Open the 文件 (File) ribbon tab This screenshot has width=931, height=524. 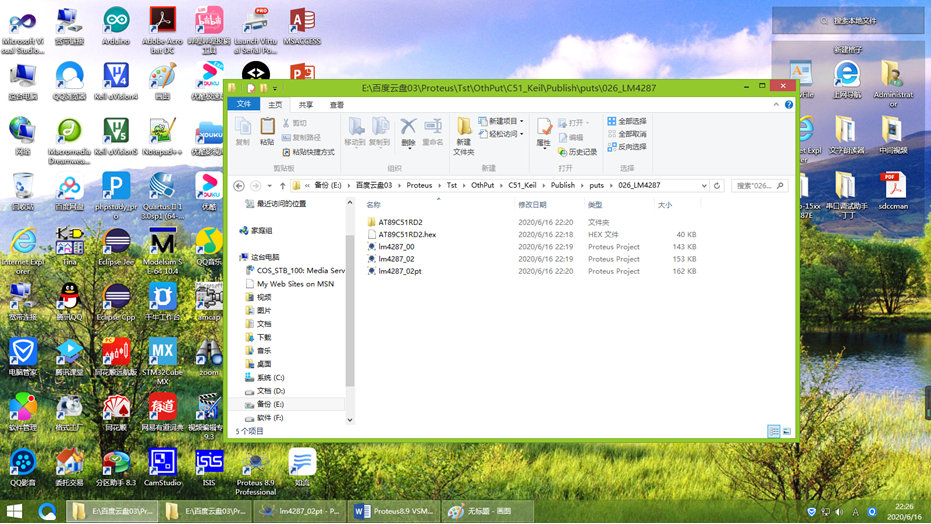click(244, 104)
